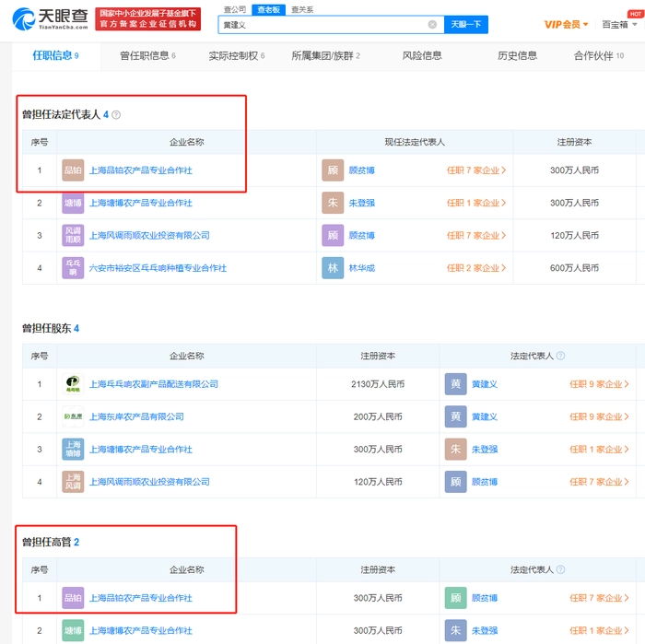This screenshot has height=644, width=645.
Task: Click help icon next to 曾担任法定代表人
Action: coord(116,115)
